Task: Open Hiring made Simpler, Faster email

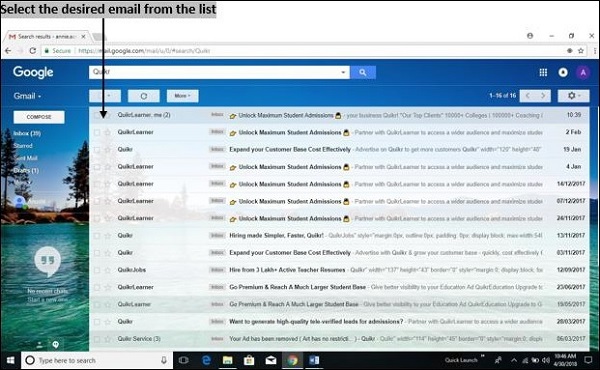Action: [x=339, y=236]
